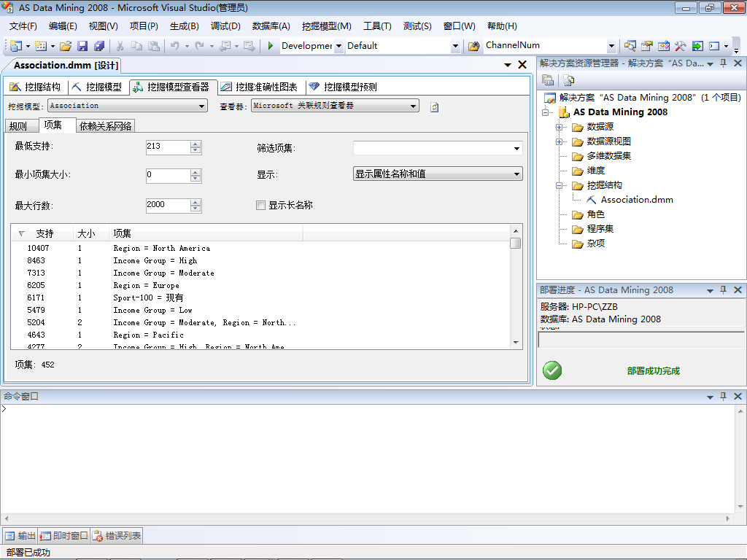The image size is (747, 560).
Task: Save the current file with the floppy icon
Action: coord(82,46)
